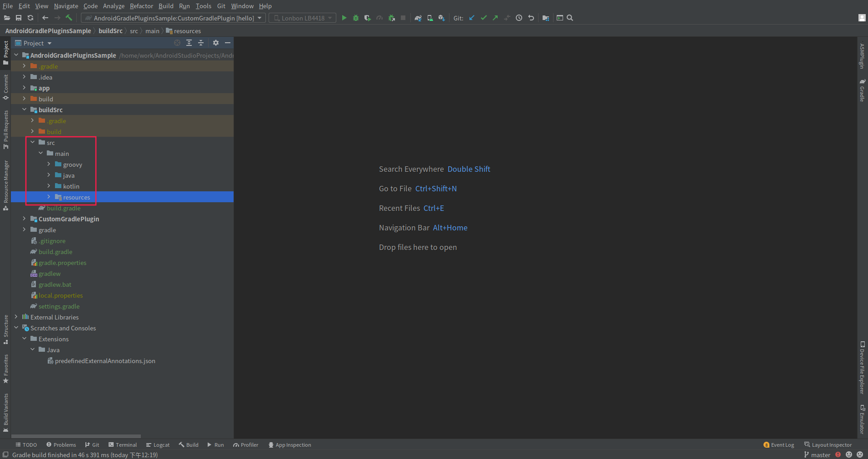Open the Device Manager icon in the toolbar
The height and width of the screenshot is (459, 868).
click(429, 18)
